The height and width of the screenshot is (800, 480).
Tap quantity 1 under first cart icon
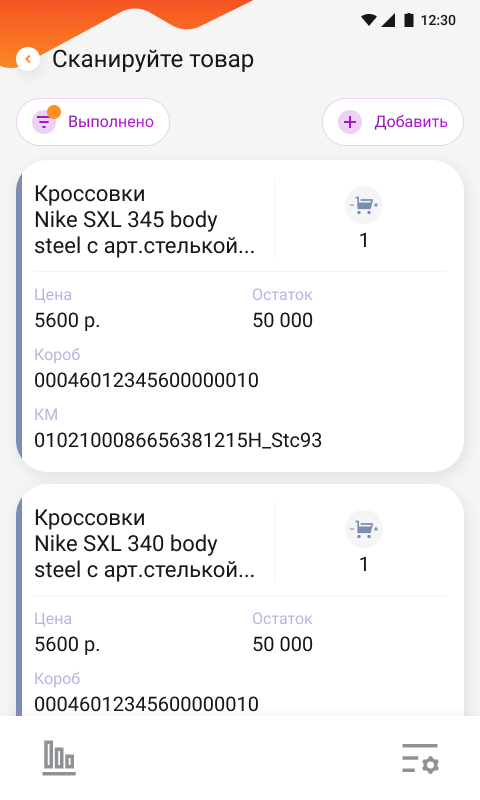pyautogui.click(x=364, y=240)
